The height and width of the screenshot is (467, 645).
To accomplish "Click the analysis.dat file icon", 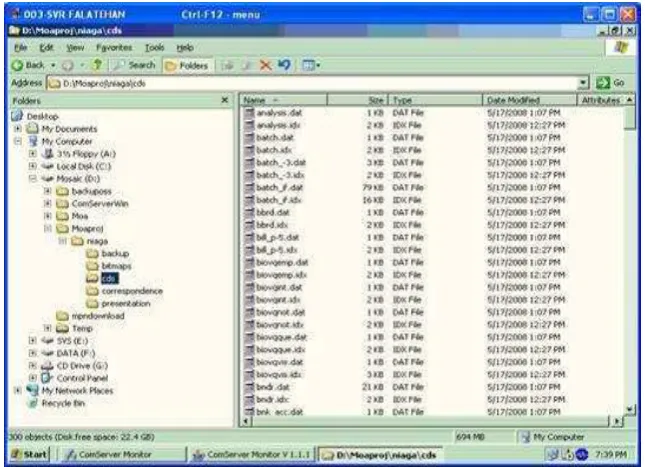I will pyautogui.click(x=249, y=112).
